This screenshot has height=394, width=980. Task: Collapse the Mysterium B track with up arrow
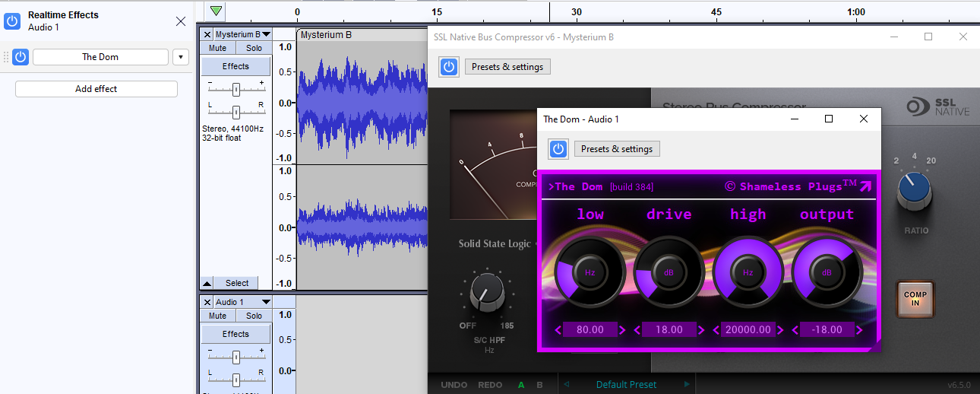[207, 283]
